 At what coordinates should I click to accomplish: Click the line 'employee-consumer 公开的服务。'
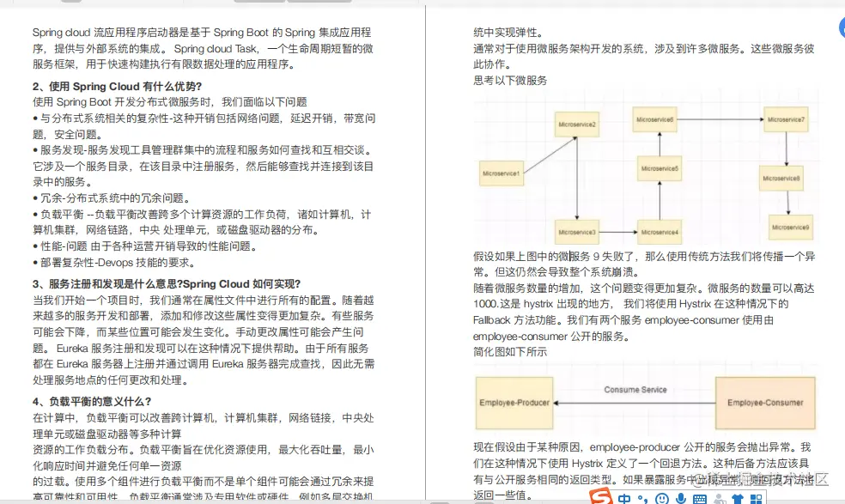pyautogui.click(x=552, y=337)
